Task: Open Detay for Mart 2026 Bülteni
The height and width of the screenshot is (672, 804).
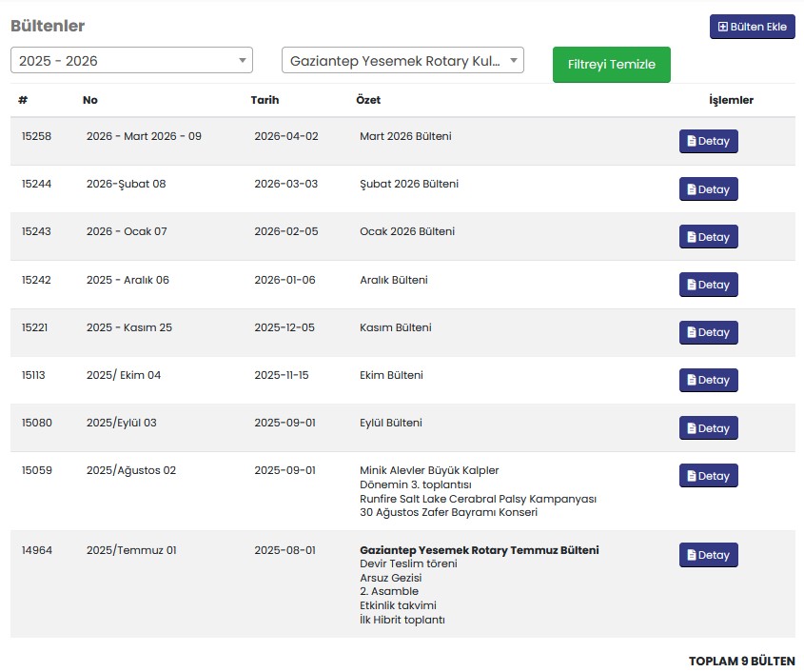Action: [708, 141]
